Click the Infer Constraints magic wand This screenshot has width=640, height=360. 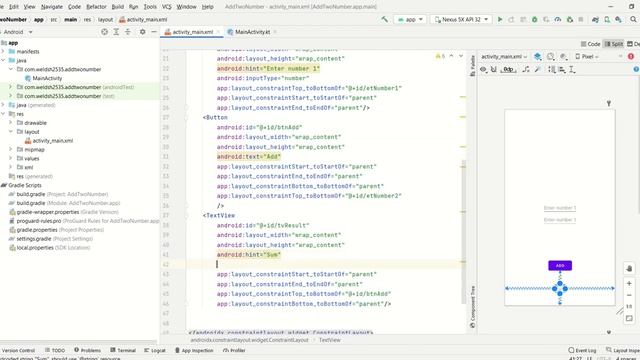coord(538,69)
